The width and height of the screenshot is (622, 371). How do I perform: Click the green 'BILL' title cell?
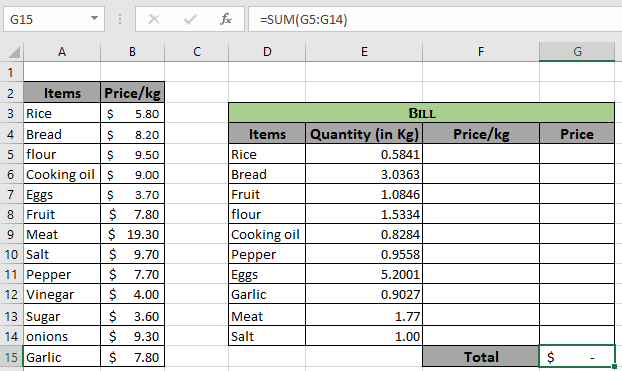coord(422,113)
